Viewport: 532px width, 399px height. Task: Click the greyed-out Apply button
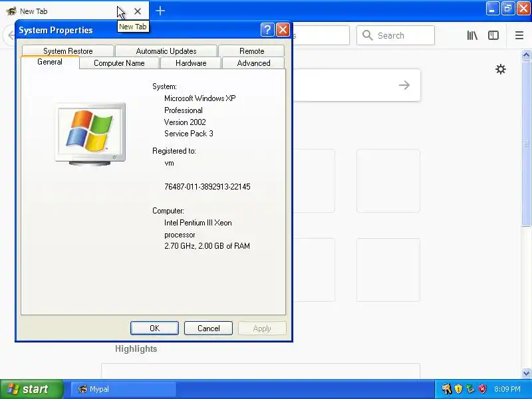click(262, 328)
